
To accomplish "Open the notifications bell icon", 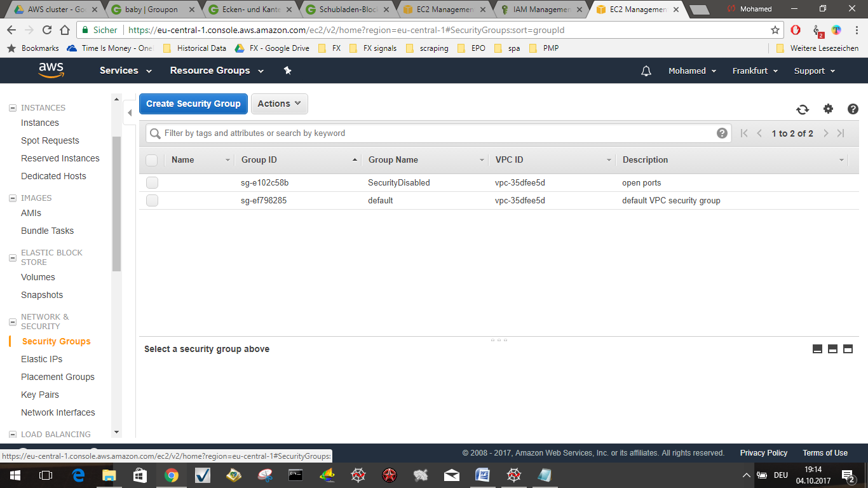I will coord(646,71).
